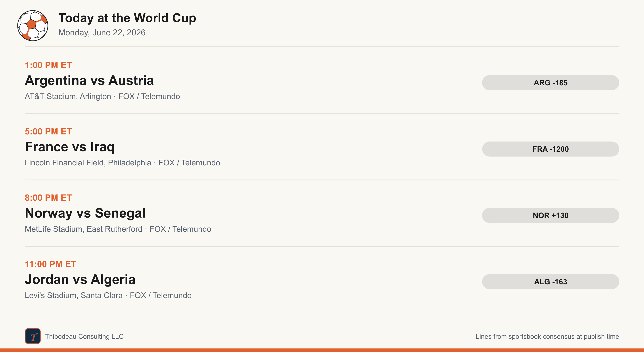This screenshot has height=352, width=644.
Task: Click the Thibodeau Consulting T logo
Action: [x=33, y=336]
